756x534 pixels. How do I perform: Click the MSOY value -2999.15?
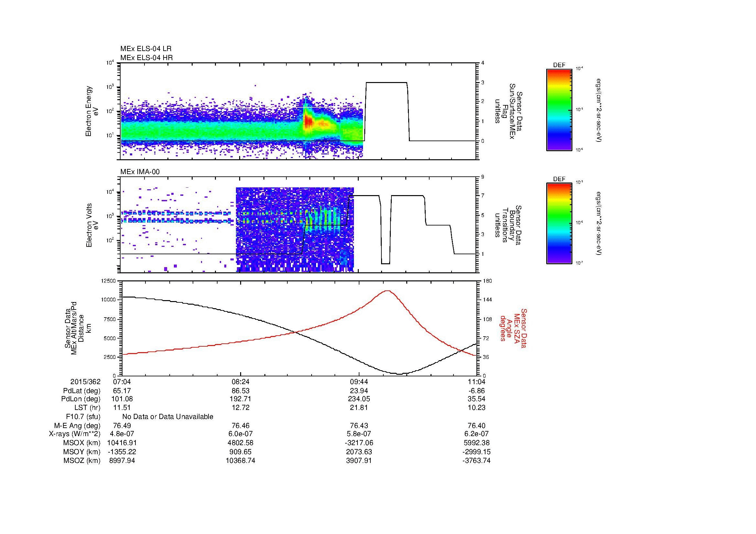tap(476, 452)
